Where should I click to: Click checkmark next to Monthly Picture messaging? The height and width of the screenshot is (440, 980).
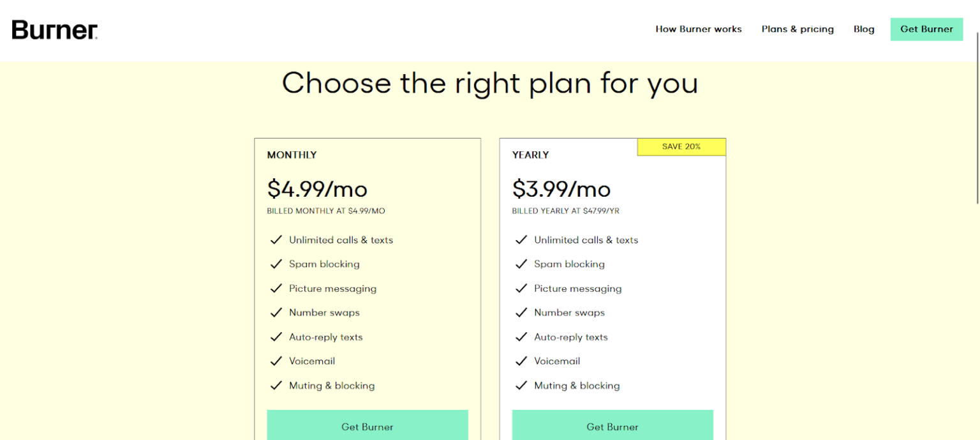coord(276,289)
